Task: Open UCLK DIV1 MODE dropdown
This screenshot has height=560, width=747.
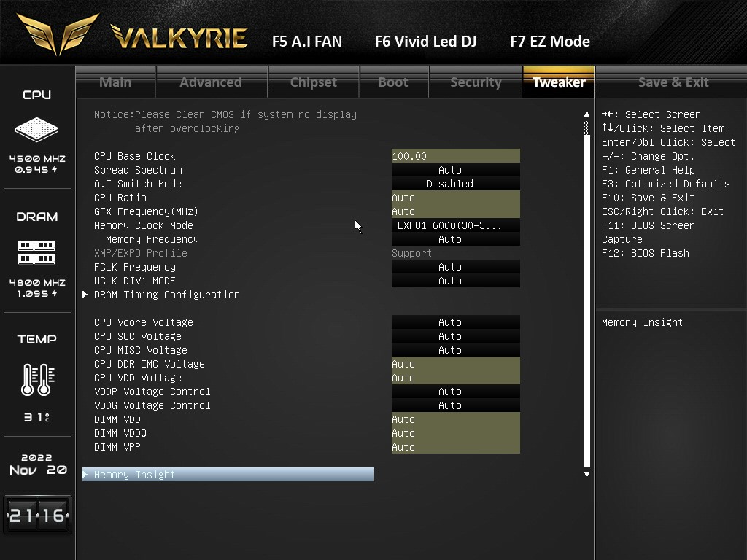Action: [456, 281]
